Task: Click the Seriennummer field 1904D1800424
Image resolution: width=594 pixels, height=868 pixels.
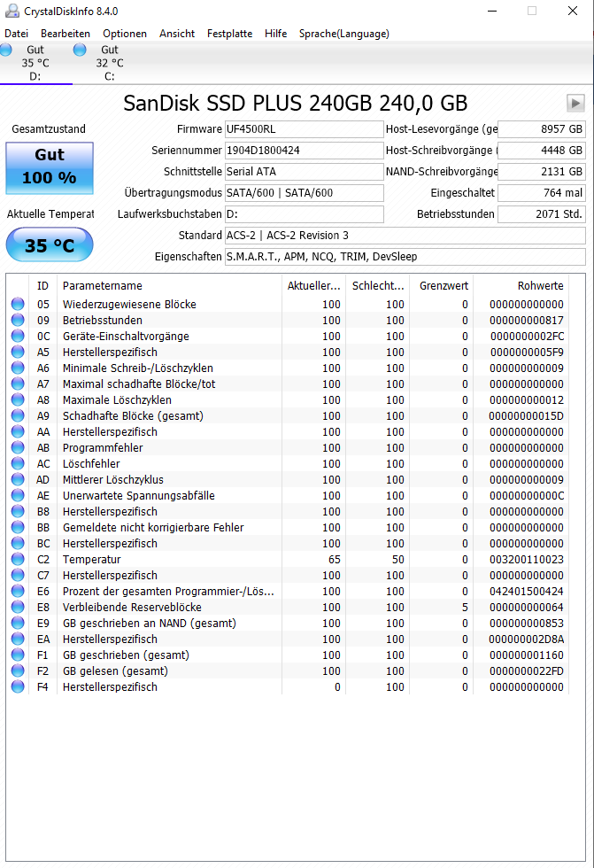Action: (x=305, y=150)
